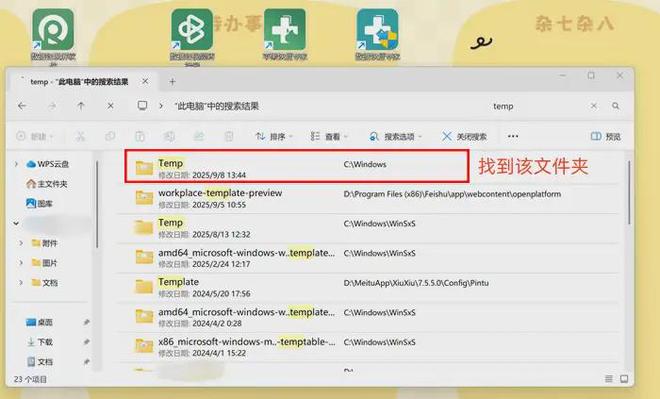660x399 pixels.
Task: Open Gallery (图库) in the sidebar
Action: click(x=40, y=204)
